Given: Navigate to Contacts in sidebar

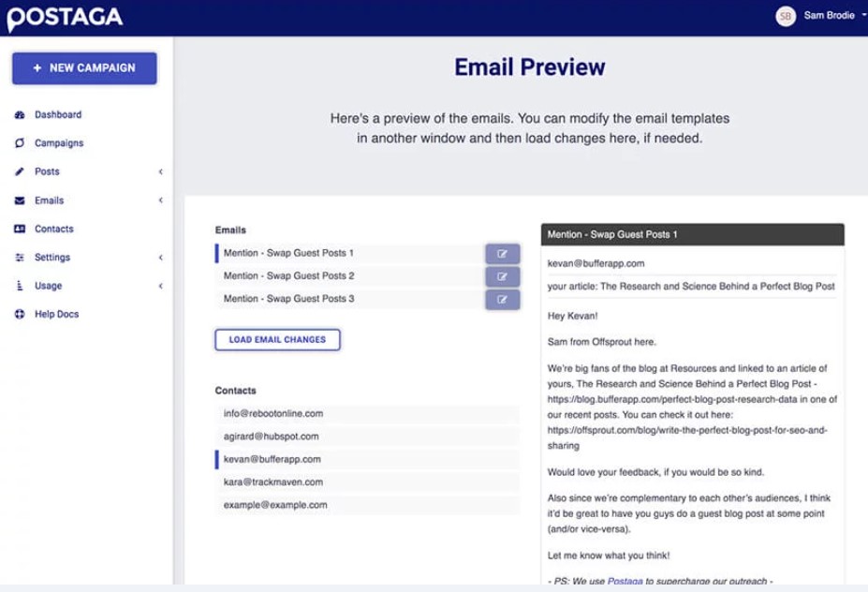Looking at the screenshot, I should [53, 229].
